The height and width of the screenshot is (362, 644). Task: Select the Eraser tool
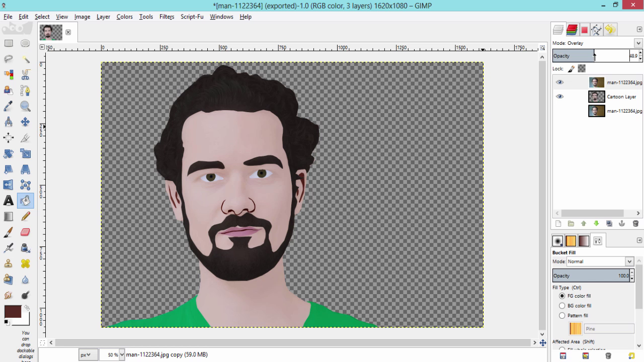[x=25, y=232]
